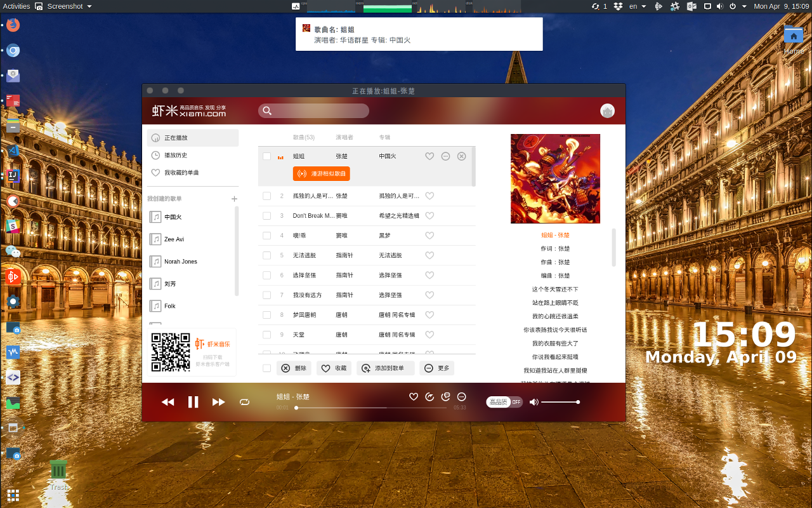
Task: Check the box for song 姐姐
Action: click(267, 156)
